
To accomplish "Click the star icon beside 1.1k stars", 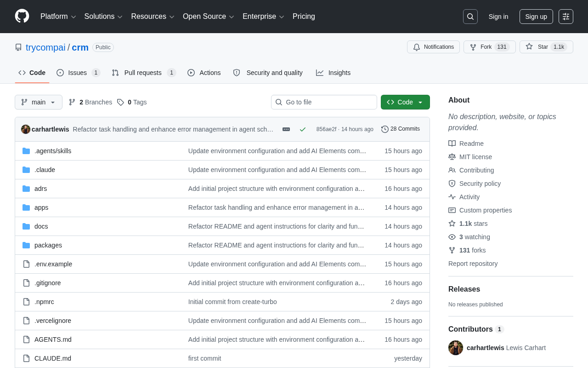I will point(452,224).
